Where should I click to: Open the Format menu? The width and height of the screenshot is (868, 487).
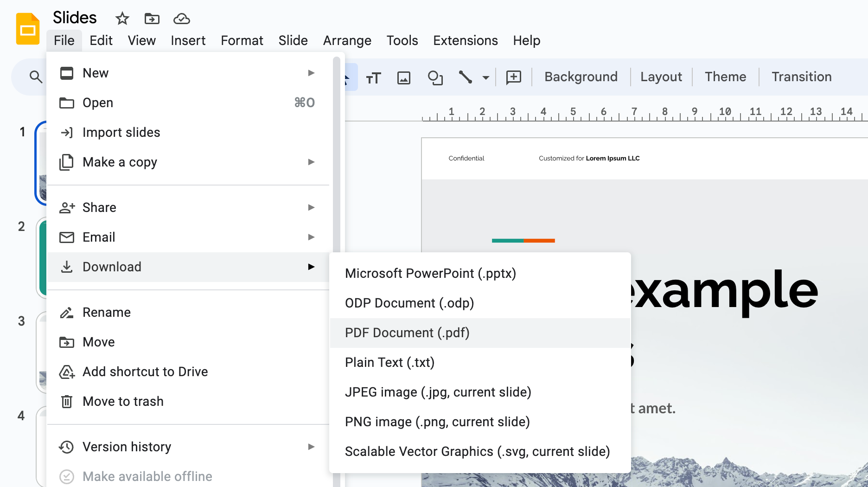pos(242,41)
